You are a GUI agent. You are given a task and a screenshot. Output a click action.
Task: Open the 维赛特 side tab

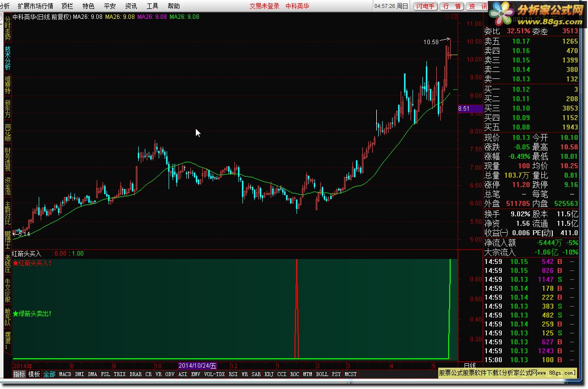[7, 85]
